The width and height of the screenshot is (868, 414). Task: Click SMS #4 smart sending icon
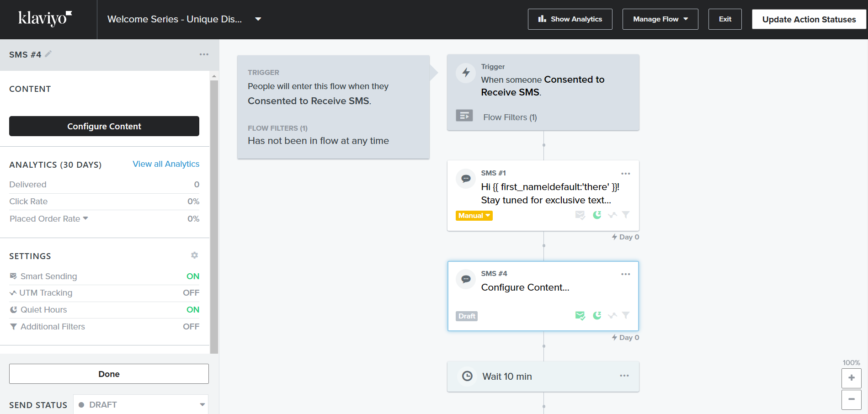click(580, 316)
